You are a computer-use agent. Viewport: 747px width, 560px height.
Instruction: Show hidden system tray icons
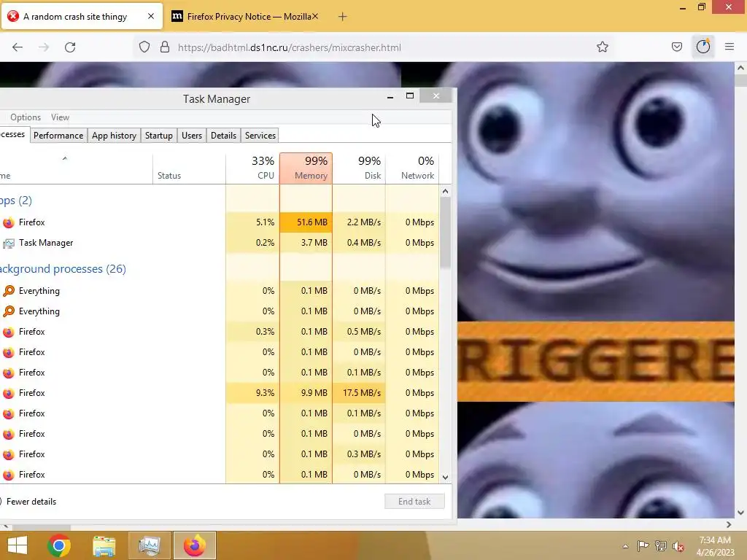pyautogui.click(x=625, y=546)
